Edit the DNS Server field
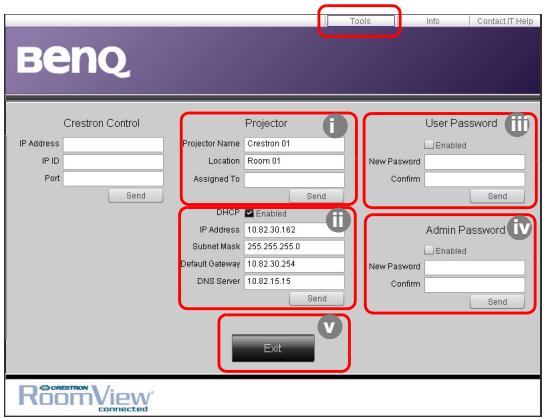This screenshot has height=418, width=545. pos(294,282)
